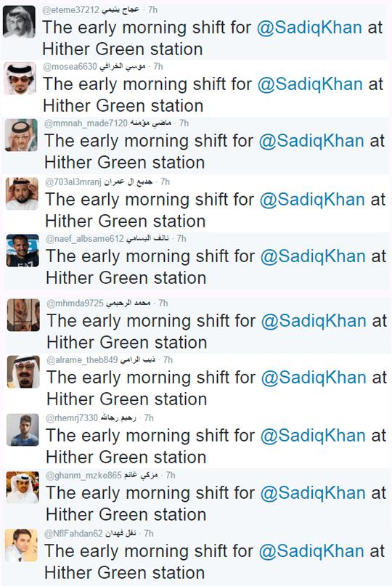
Task: Click the @mosea6630 avatar with sunglasses
Action: [20, 78]
